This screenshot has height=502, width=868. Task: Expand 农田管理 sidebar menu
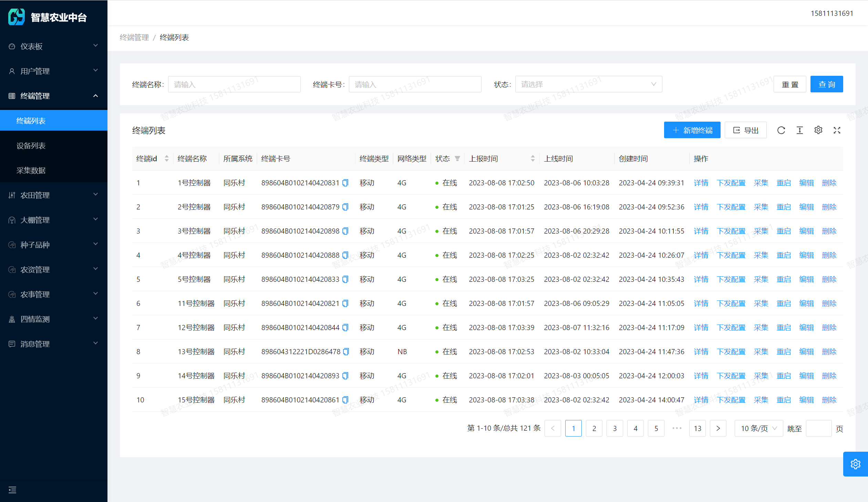tap(54, 195)
